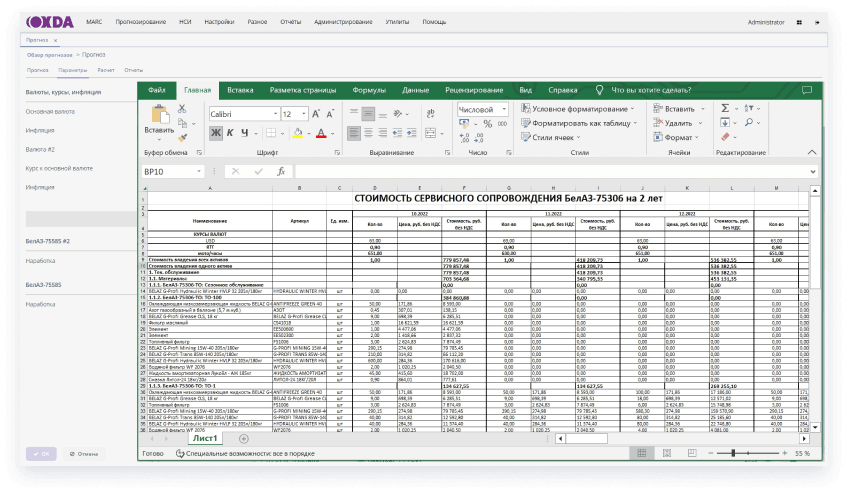The height and width of the screenshot is (494, 848).
Task: Switch to page layout view in status bar
Action: (667, 453)
